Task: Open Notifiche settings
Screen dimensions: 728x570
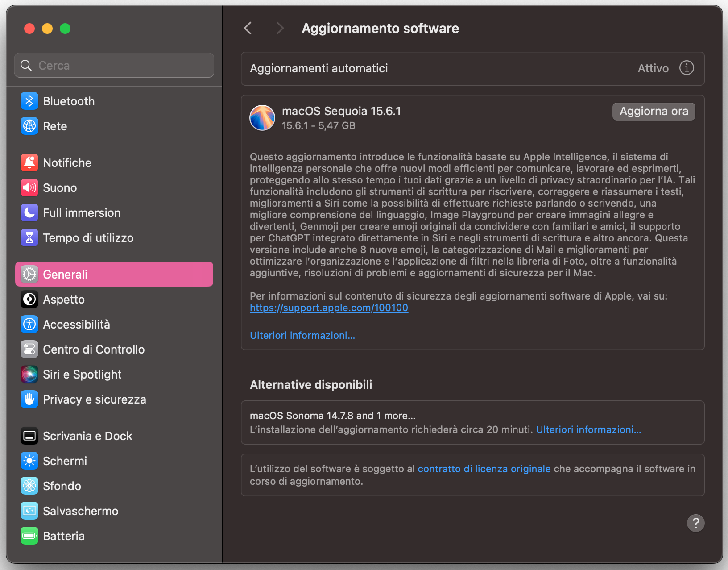Action: [29, 162]
